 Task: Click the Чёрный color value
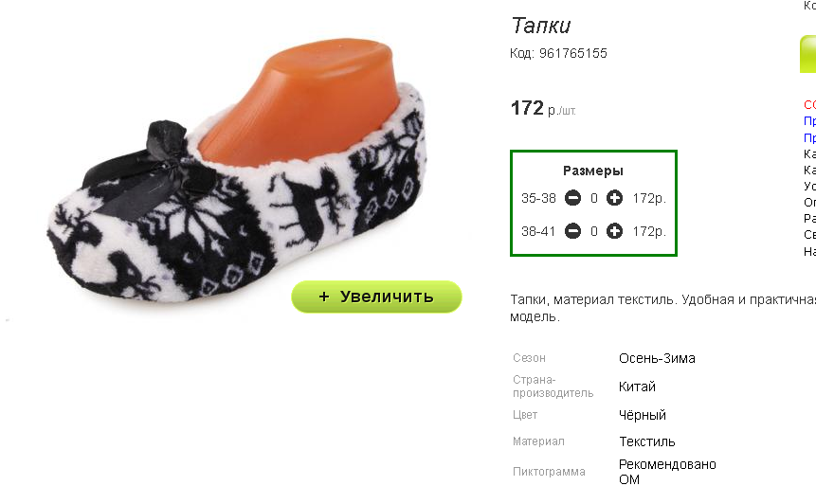643,415
